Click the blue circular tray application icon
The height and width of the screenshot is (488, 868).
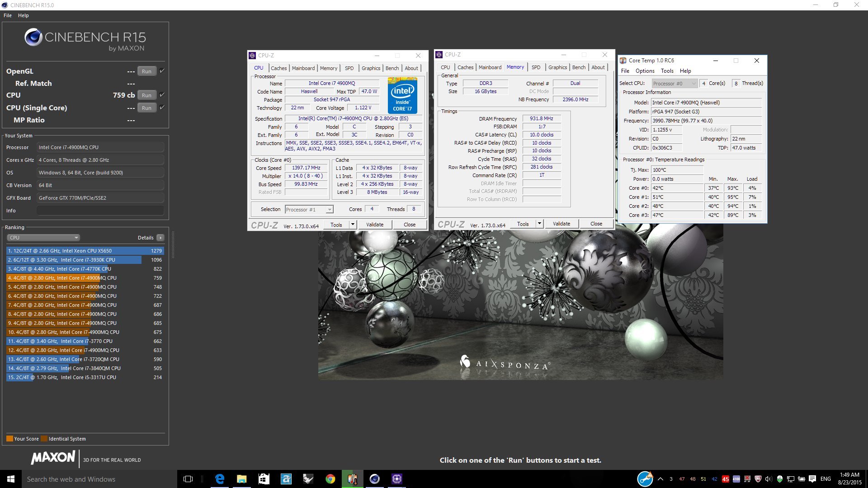coord(645,479)
